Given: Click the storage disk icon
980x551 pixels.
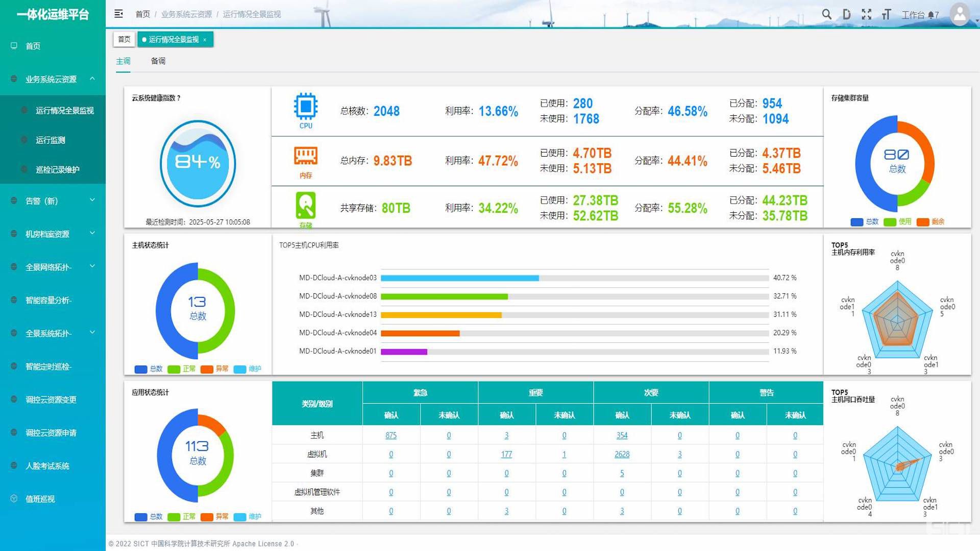Looking at the screenshot, I should [x=305, y=205].
